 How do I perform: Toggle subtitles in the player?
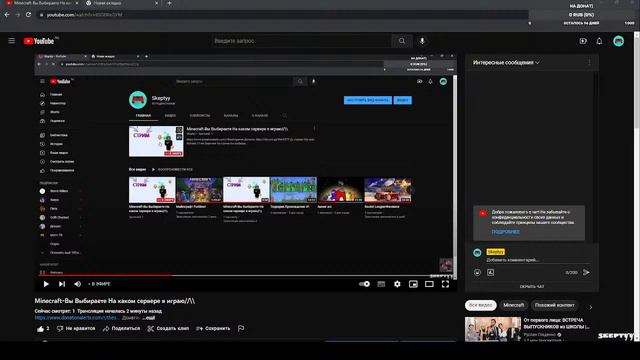(381, 284)
